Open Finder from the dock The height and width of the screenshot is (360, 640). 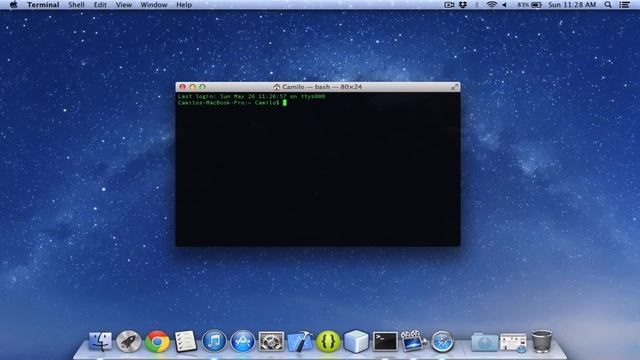100,341
